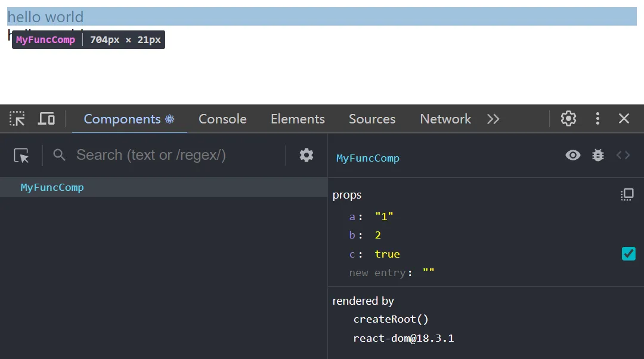Screen dimensions: 644x359
Task: Click the highlighted hello world text
Action: 45,17
